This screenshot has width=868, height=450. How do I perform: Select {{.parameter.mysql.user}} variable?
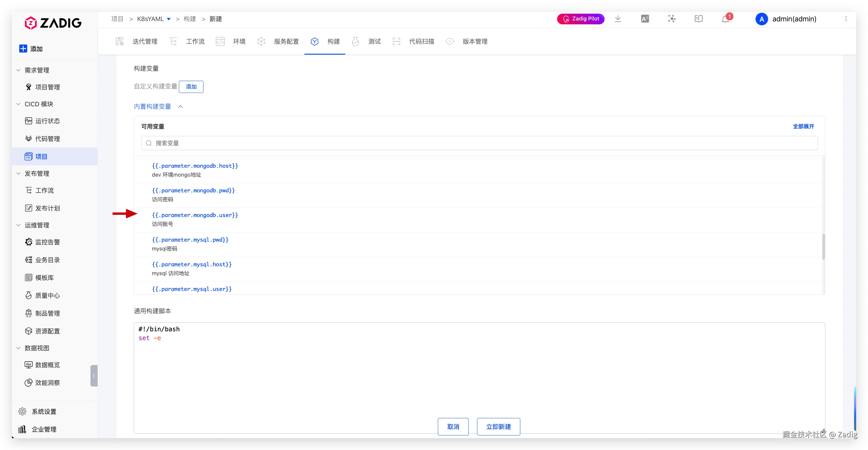tap(191, 289)
